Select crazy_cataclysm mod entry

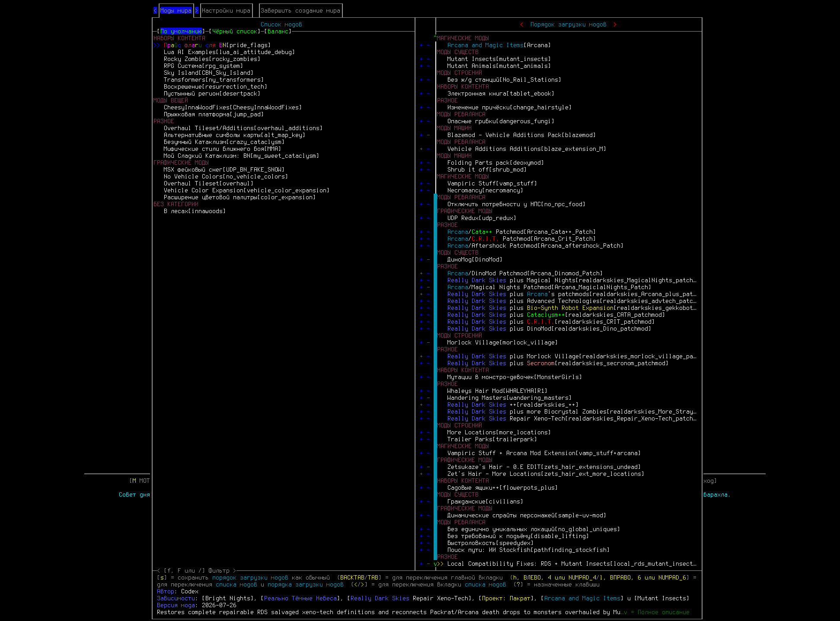coord(224,142)
